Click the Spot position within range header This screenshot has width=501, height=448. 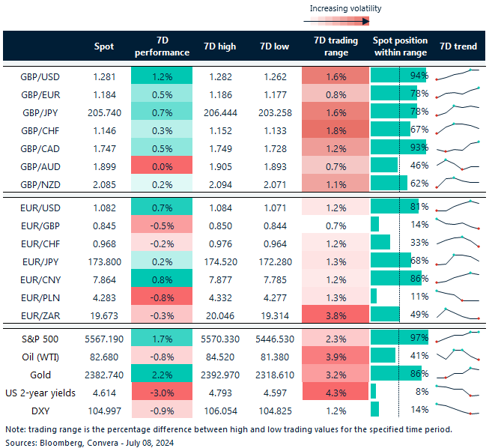pyautogui.click(x=400, y=46)
